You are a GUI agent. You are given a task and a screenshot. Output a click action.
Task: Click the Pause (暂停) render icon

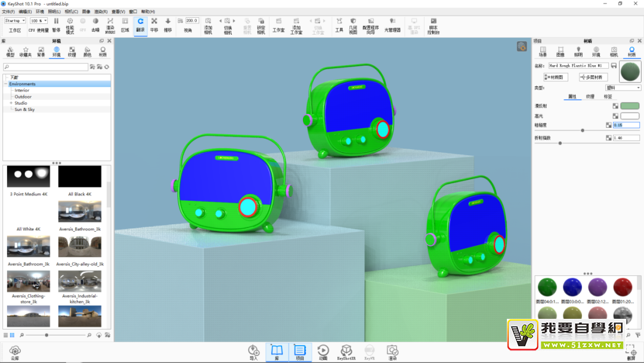(x=56, y=24)
